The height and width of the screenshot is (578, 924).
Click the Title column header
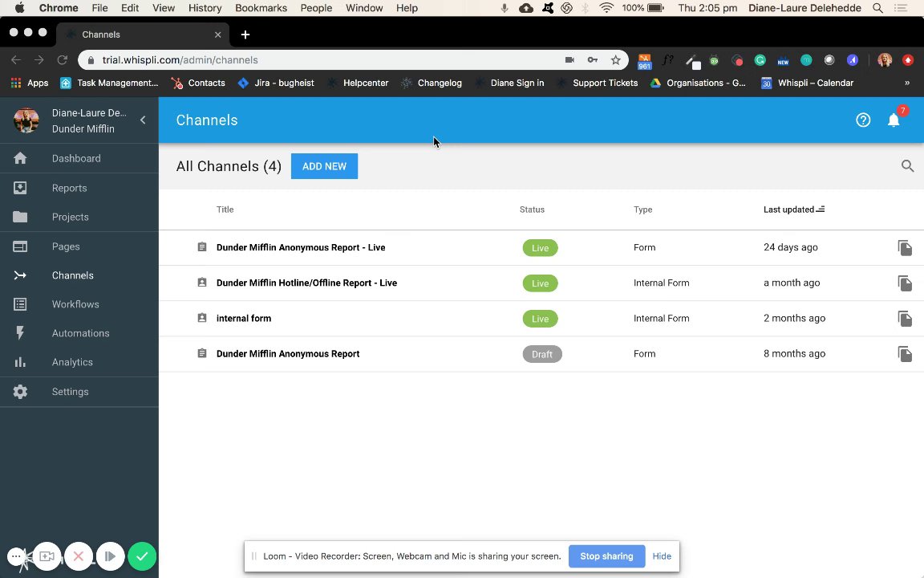(x=225, y=210)
